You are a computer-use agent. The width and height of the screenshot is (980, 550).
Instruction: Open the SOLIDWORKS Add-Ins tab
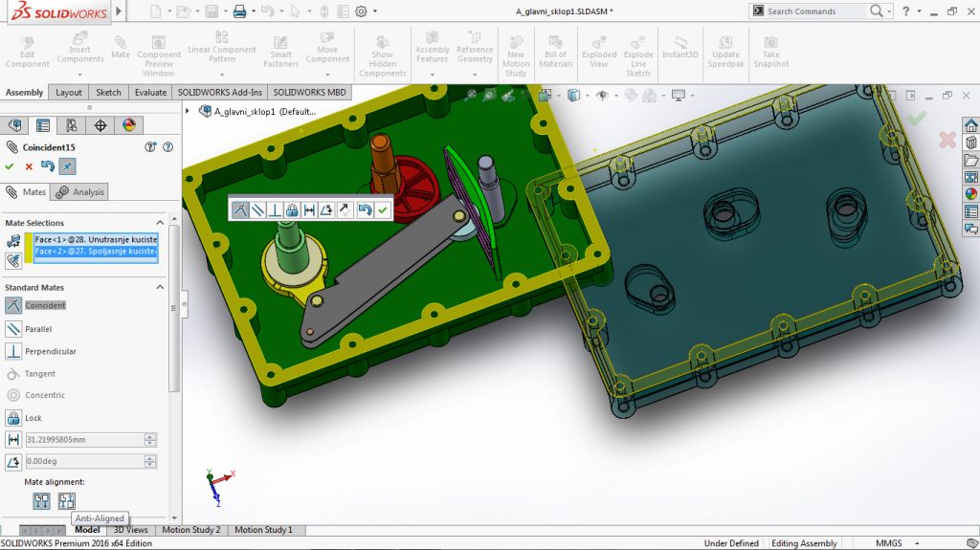[220, 93]
